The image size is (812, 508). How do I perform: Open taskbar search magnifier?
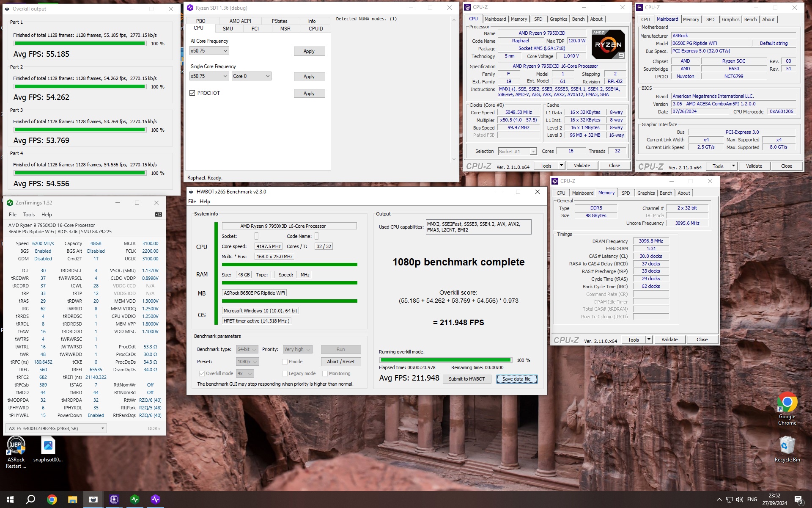tap(30, 500)
